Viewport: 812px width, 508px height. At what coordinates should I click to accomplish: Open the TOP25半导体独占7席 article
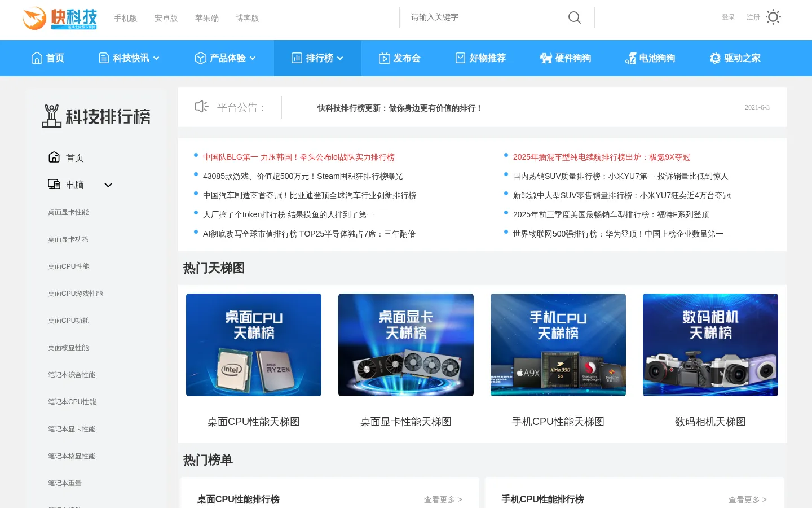pos(309,234)
